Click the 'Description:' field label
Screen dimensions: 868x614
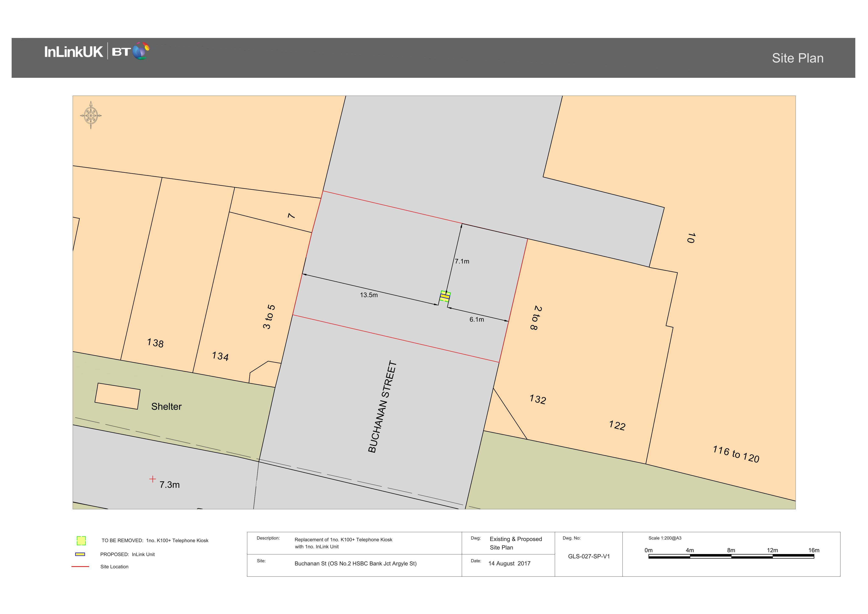[x=268, y=538]
